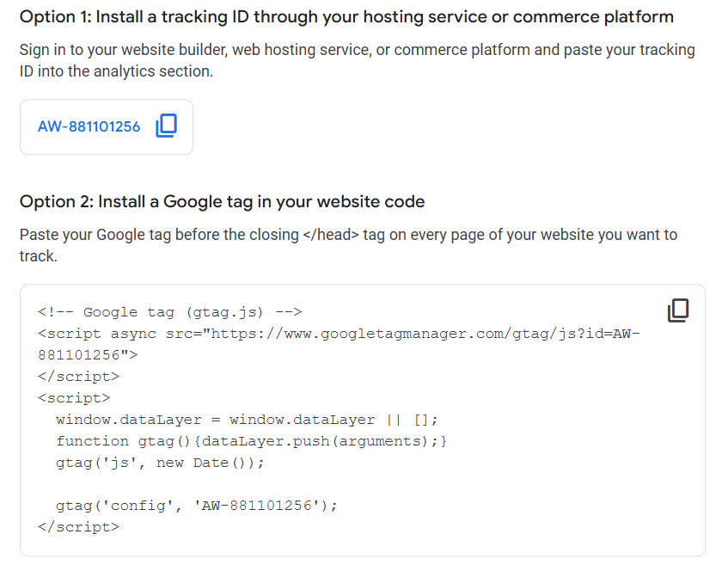This screenshot has height=571, width=728.
Task: Click the googletagmanager.com script src line
Action: 339,334
